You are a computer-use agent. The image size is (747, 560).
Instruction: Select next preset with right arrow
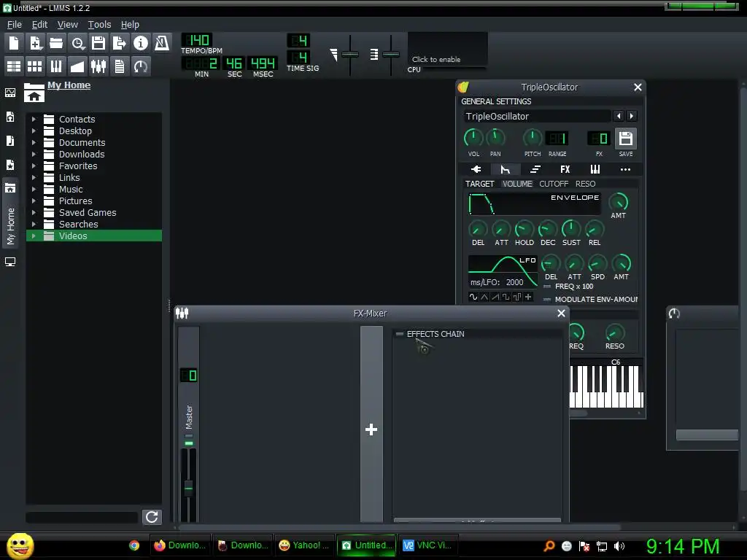(632, 116)
